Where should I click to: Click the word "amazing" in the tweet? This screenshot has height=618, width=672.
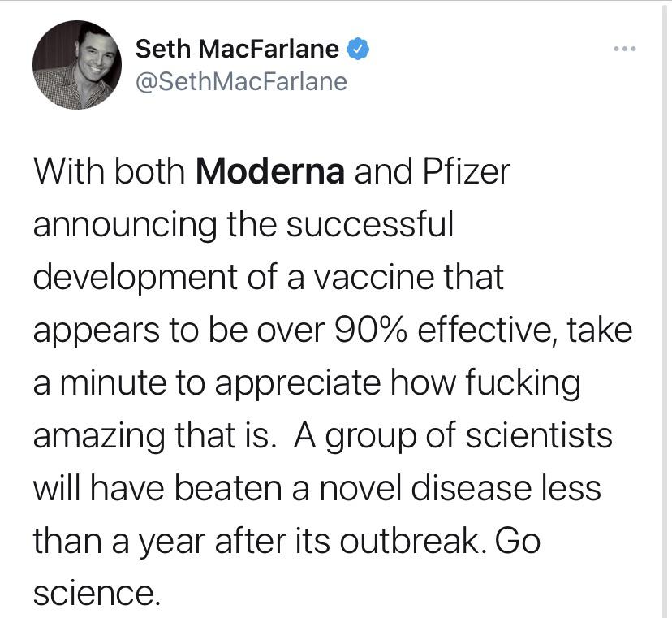(99, 435)
